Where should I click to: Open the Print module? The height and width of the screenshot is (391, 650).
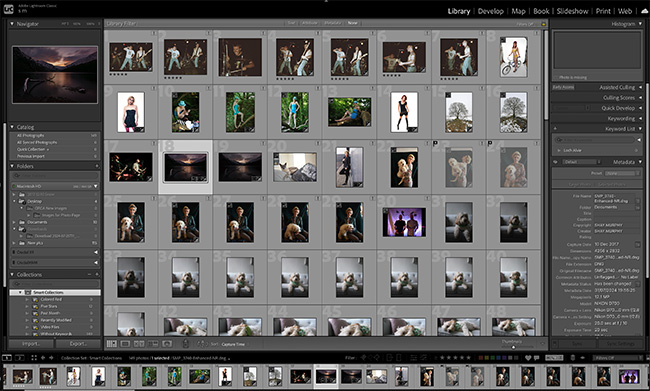coord(603,11)
